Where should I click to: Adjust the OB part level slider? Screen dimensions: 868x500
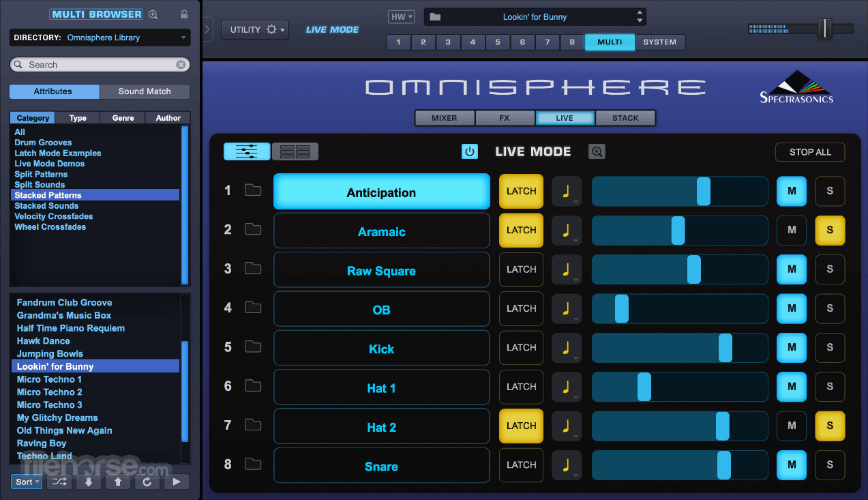click(622, 308)
